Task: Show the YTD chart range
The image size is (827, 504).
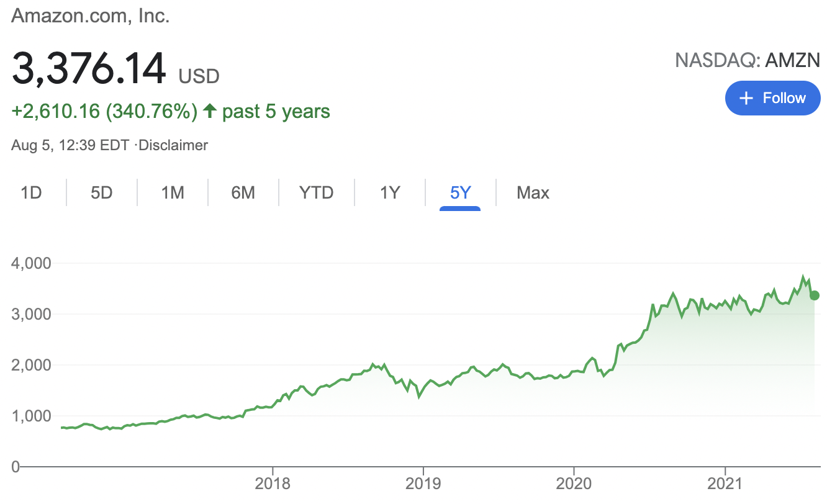Action: pyautogui.click(x=317, y=192)
